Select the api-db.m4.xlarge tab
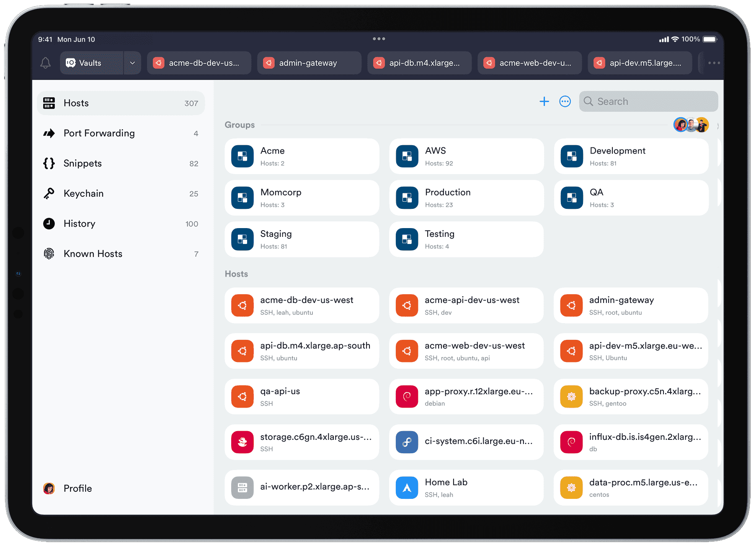756x547 pixels. [419, 63]
